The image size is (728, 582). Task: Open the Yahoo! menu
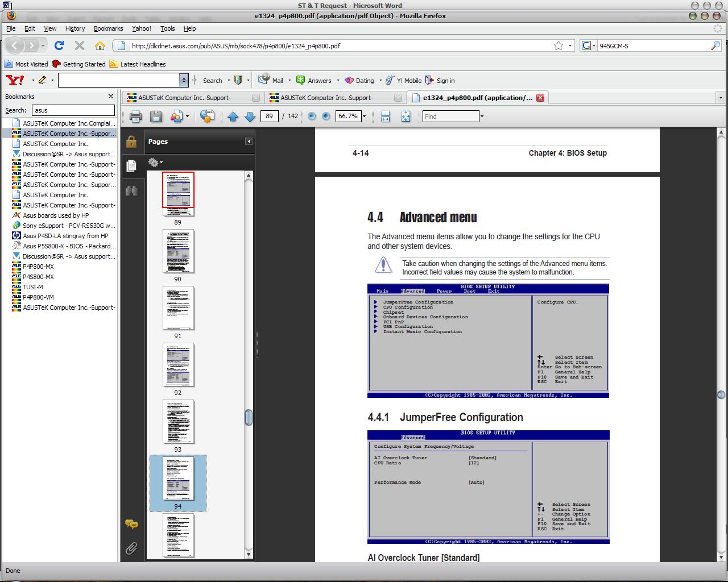click(142, 28)
